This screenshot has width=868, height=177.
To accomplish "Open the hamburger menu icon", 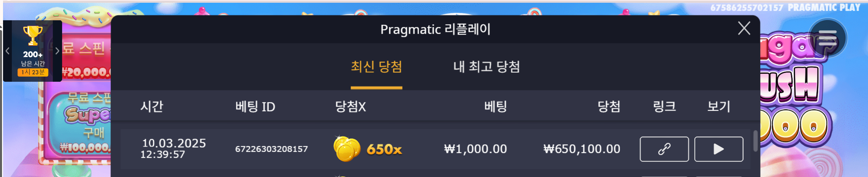I will click(x=827, y=38).
